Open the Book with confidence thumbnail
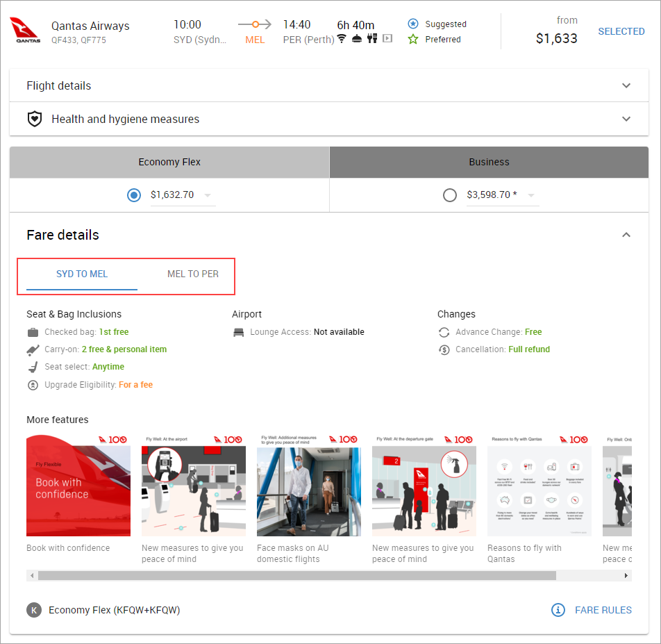The height and width of the screenshot is (644, 661). pyautogui.click(x=78, y=486)
